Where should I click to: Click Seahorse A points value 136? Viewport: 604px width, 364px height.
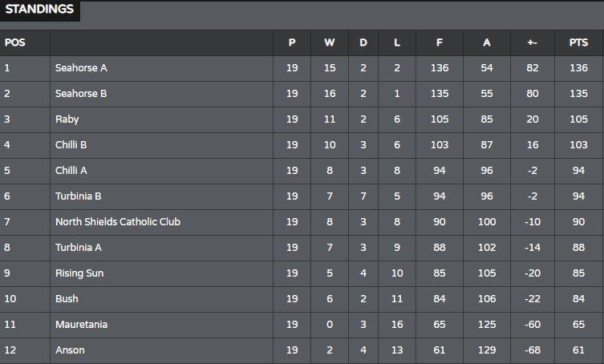pos(578,68)
